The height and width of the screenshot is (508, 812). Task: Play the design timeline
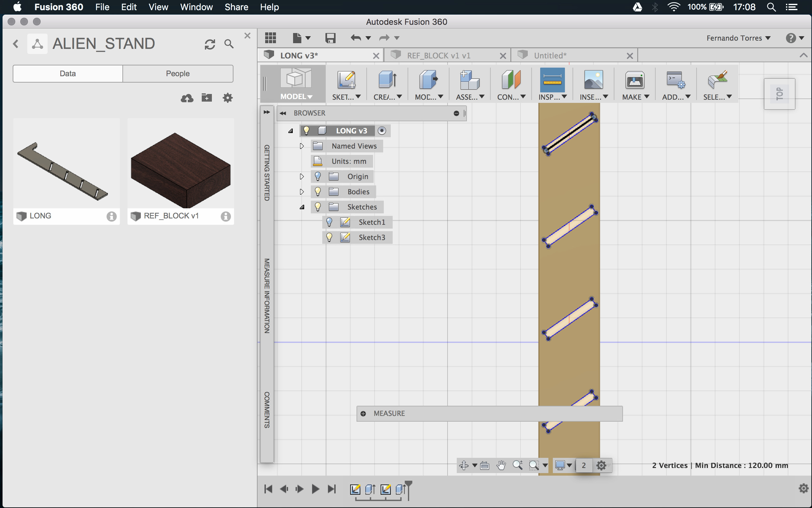pos(315,489)
